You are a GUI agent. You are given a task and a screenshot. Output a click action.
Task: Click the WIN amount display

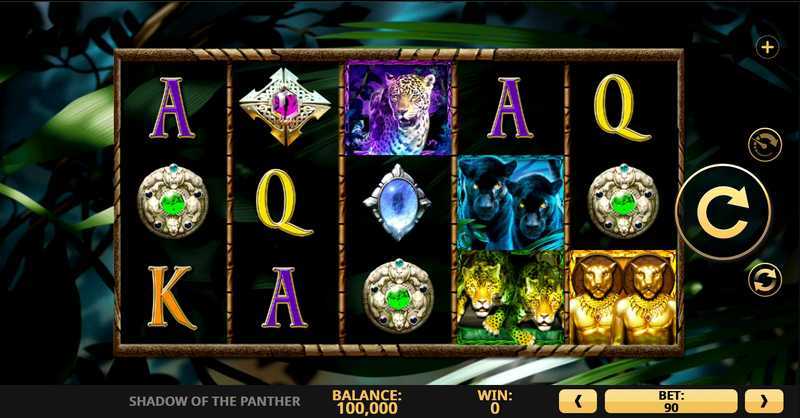[494, 402]
